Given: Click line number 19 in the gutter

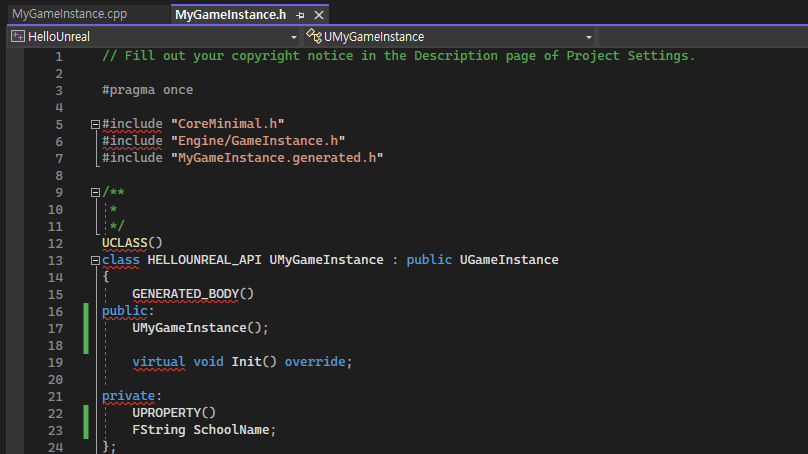Looking at the screenshot, I should (55, 363).
